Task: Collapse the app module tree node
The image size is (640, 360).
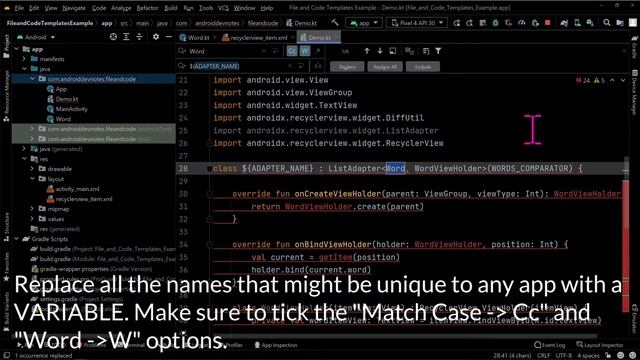Action: click(16, 49)
